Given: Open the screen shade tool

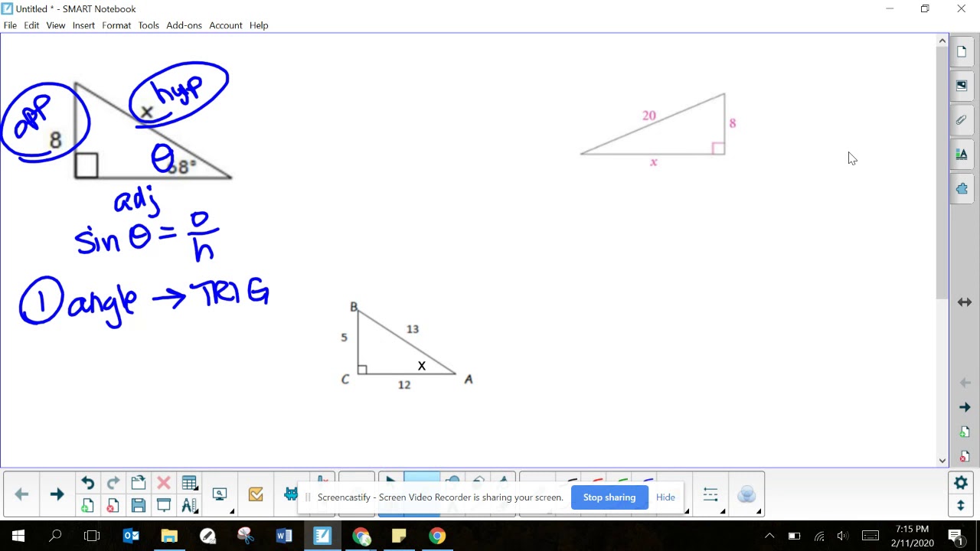Looking at the screenshot, I should (x=163, y=505).
